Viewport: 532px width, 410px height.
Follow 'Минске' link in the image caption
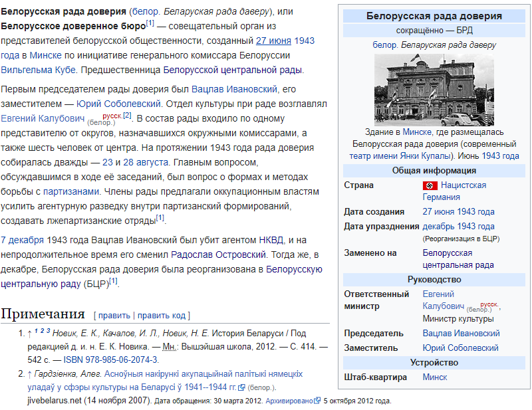coord(417,132)
